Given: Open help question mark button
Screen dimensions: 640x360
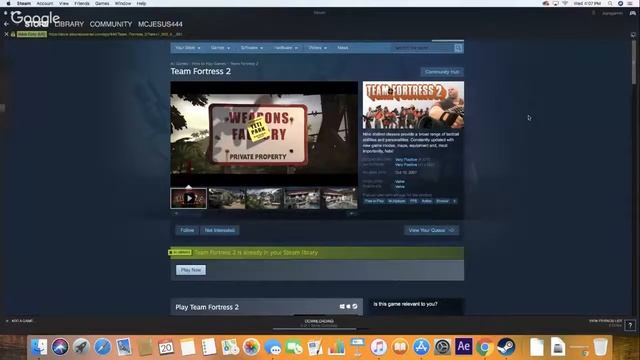Looking at the screenshot, I should (630, 325).
